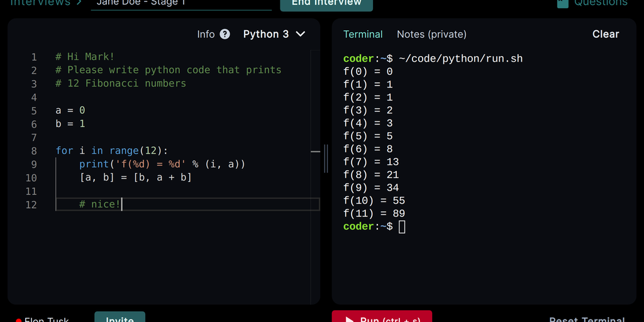Screen dimensions: 644x322
Task: Click the red status dot beside Elon Tusk
Action: click(18, 320)
